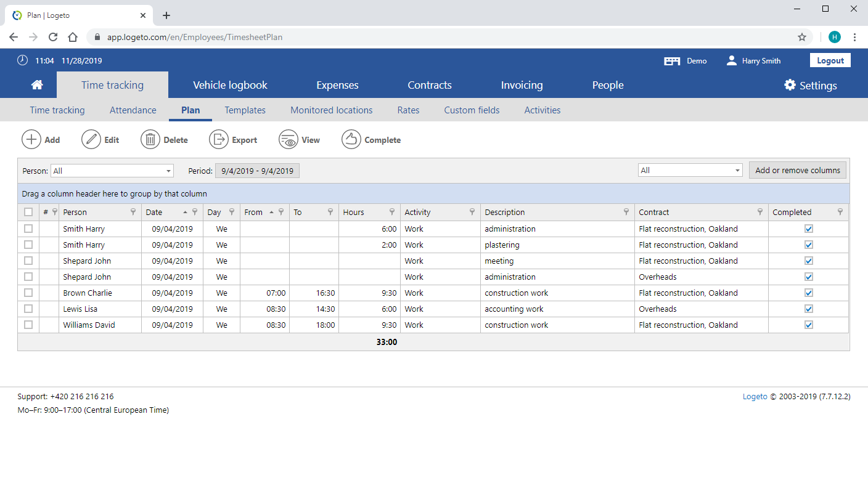Click the 'accounting work' description cell
The image size is (868, 491).
[557, 309]
